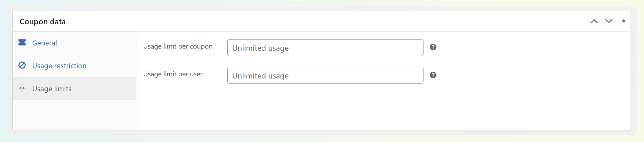The width and height of the screenshot is (644, 142).
Task: Click the "Usage limit per user" label
Action: click(173, 74)
